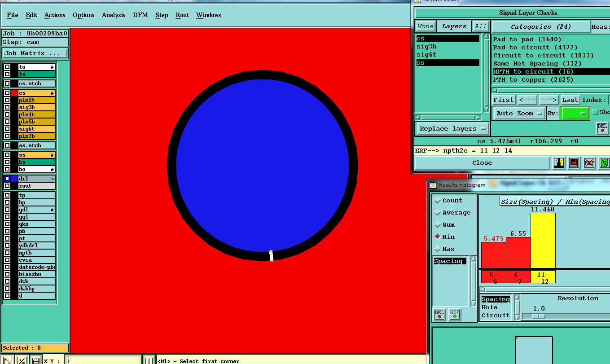Toggle display checkbox for layer 'ts'
The height and width of the screenshot is (364, 610).
coord(7,74)
